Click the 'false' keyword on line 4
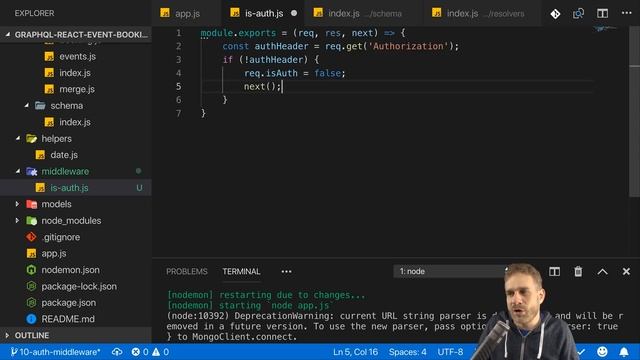 pos(327,73)
